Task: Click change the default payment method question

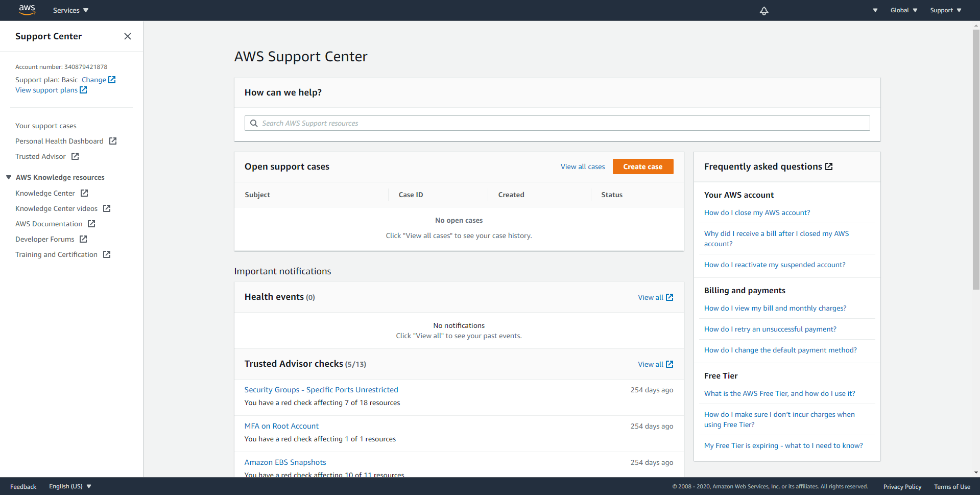Action: 780,350
